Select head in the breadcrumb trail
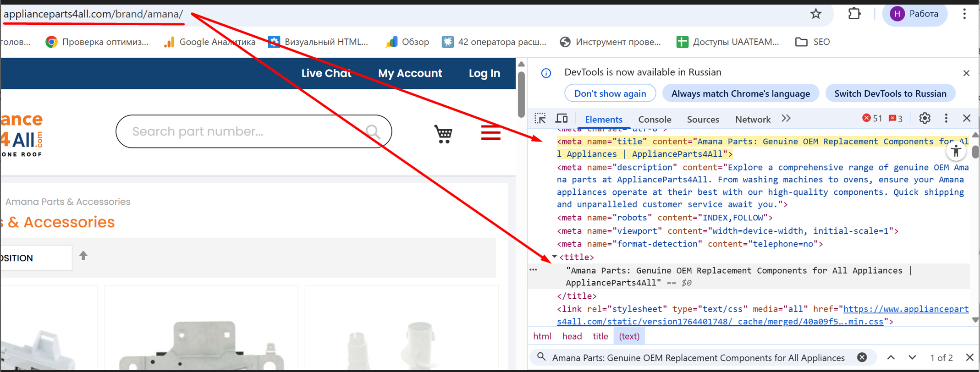Screen dimensions: 980x372 (x=572, y=336)
